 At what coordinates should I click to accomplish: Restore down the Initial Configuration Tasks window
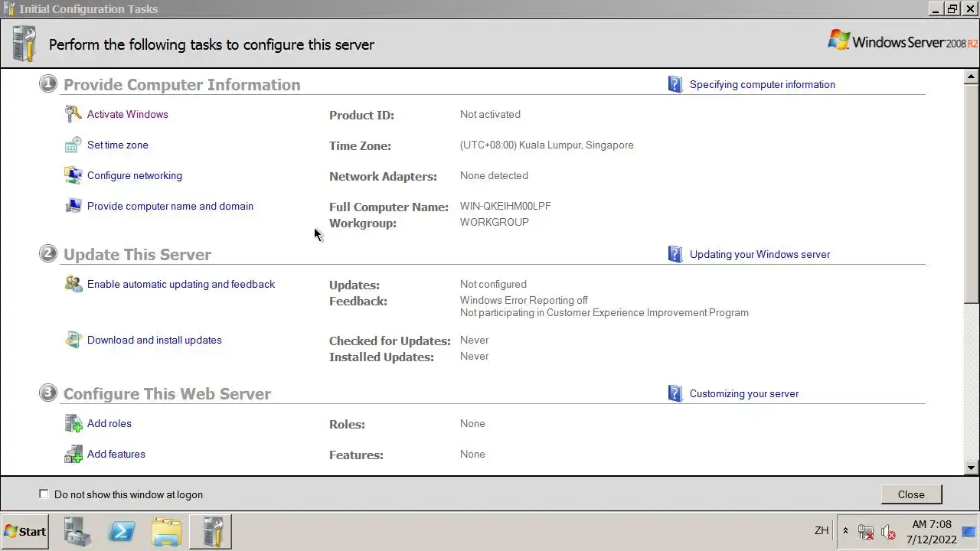pyautogui.click(x=952, y=8)
